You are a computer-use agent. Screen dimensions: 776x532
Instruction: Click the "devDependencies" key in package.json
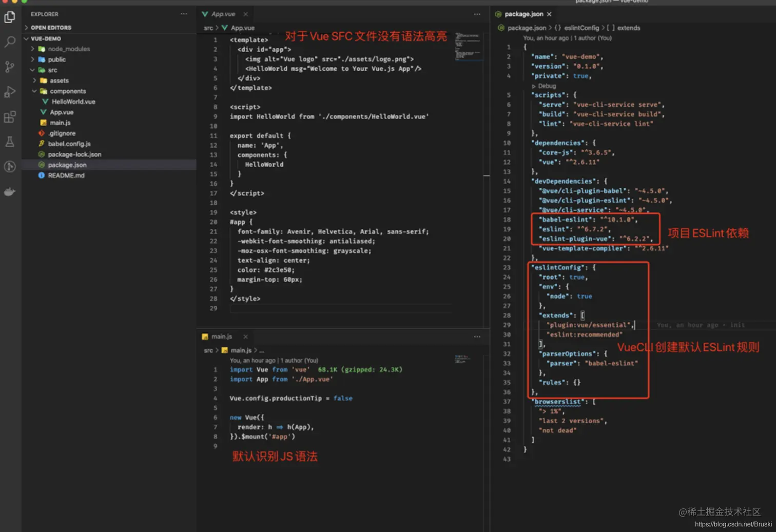pyautogui.click(x=564, y=181)
